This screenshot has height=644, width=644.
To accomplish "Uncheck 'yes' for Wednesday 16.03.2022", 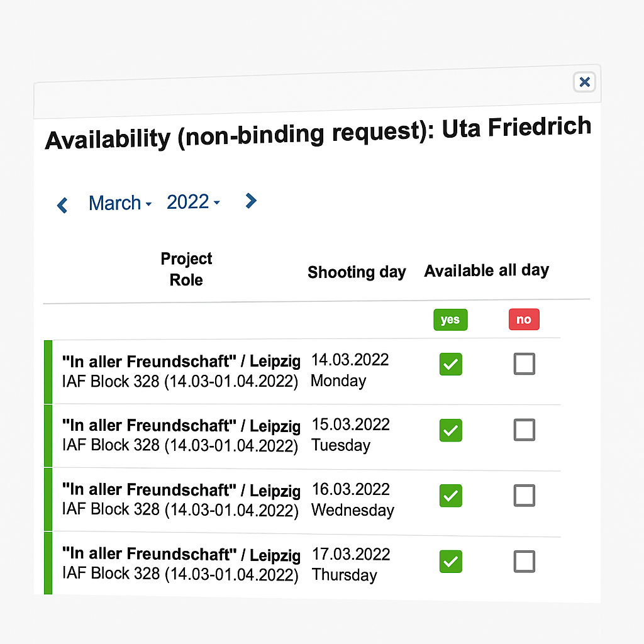I will (450, 496).
